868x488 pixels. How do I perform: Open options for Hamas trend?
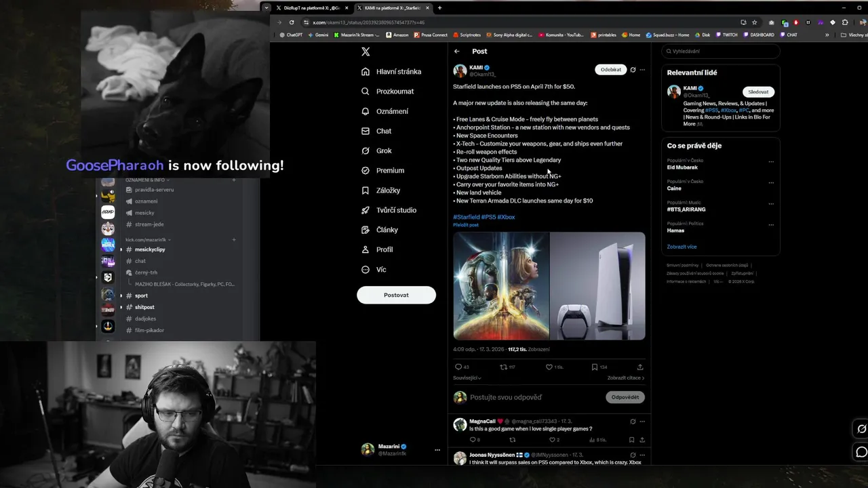(771, 225)
